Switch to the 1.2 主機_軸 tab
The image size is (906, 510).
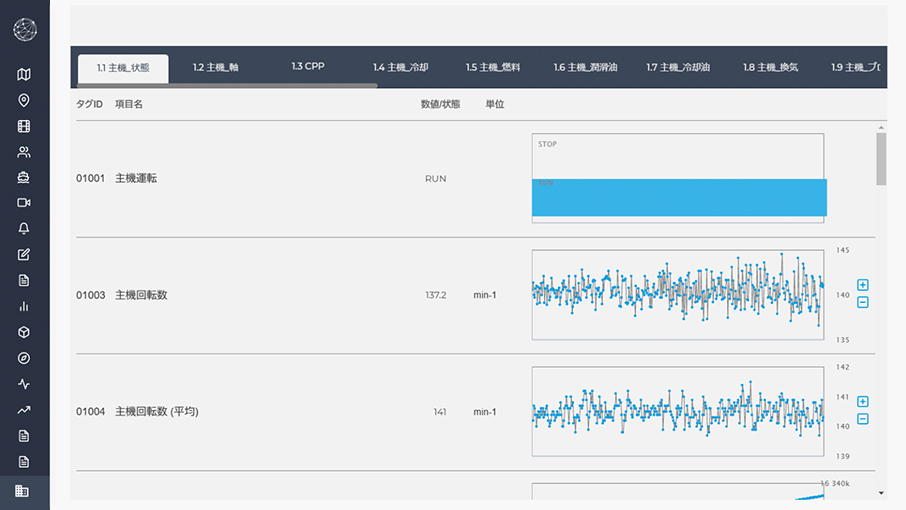(x=216, y=68)
